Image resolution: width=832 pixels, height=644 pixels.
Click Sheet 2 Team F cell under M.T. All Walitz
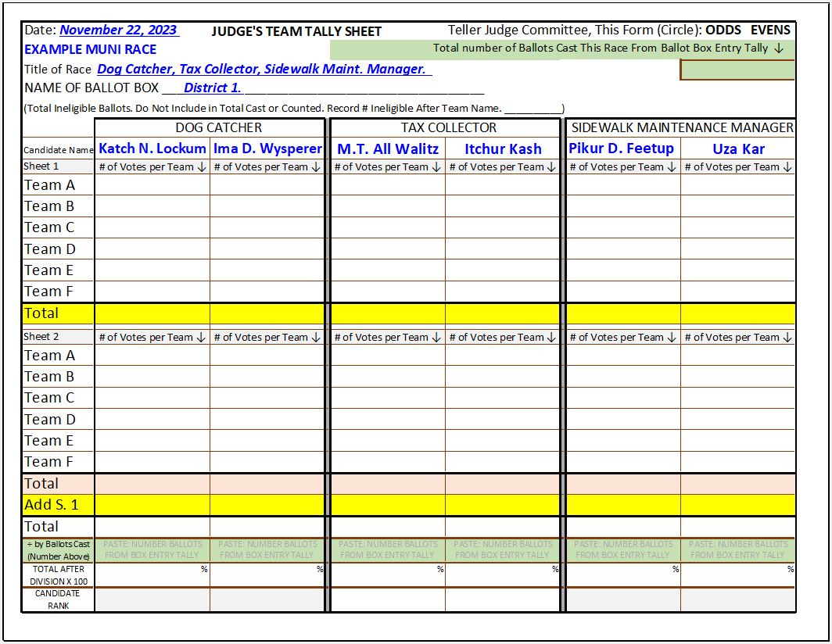[388, 462]
